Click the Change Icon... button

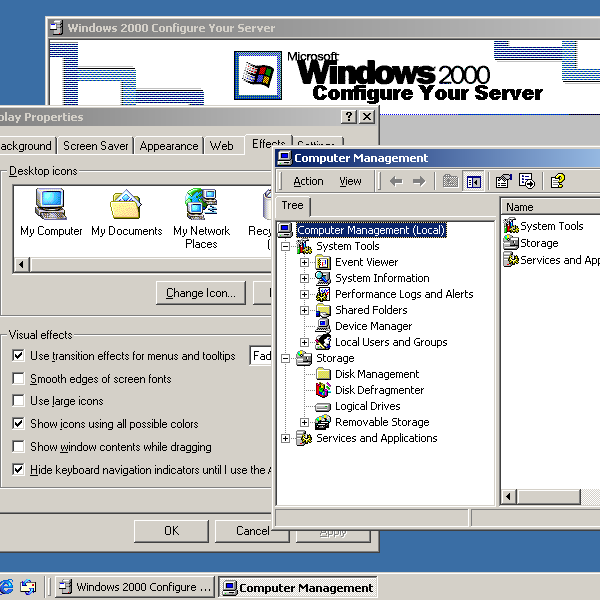click(201, 293)
